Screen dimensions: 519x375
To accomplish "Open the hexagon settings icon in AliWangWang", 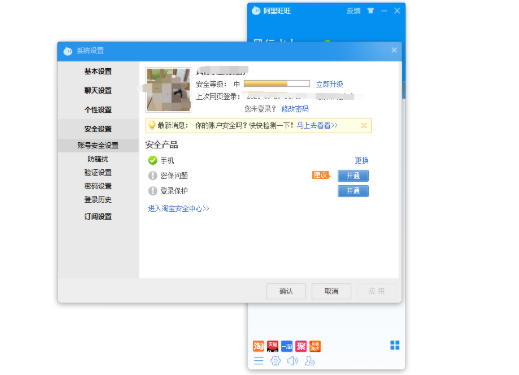I will [x=275, y=361].
